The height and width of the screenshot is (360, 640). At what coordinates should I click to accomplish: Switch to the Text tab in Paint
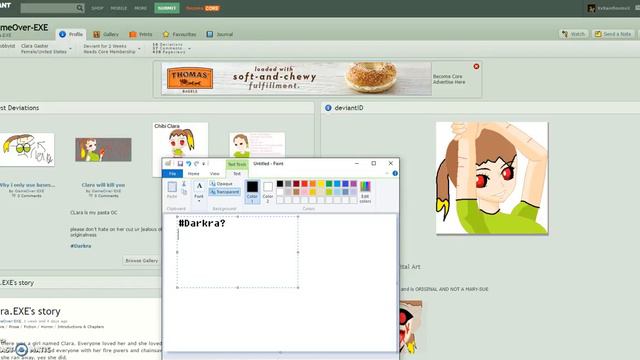[237, 174]
